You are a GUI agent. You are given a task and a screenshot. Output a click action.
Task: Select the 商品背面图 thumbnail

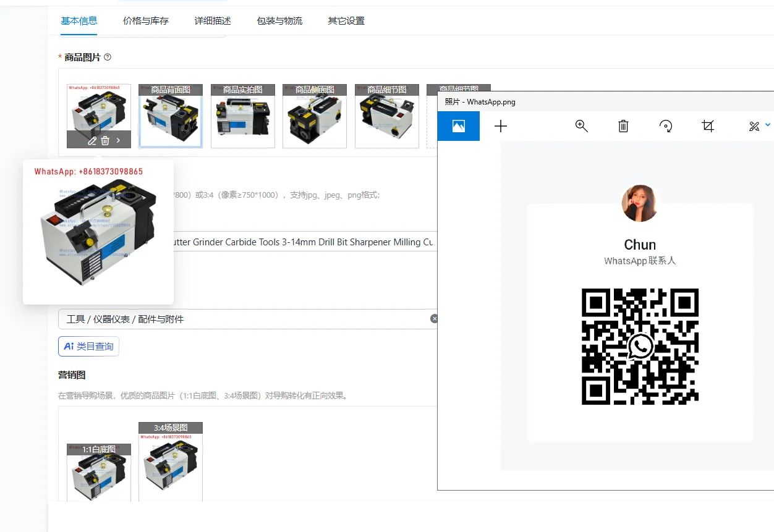tap(171, 116)
